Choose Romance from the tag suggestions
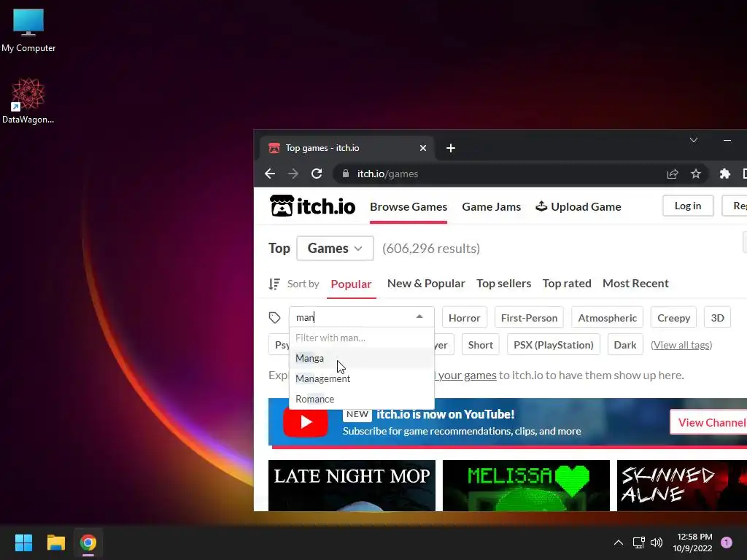The image size is (747, 560). click(362, 399)
